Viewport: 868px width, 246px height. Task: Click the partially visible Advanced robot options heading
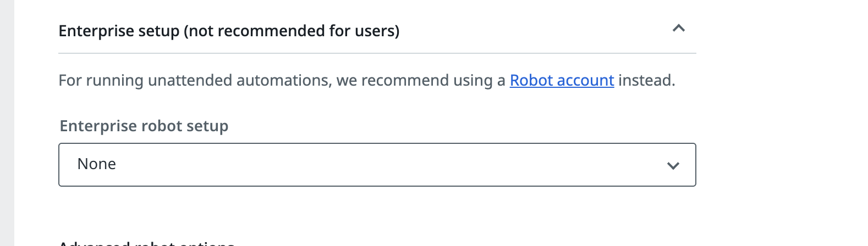coord(147,243)
